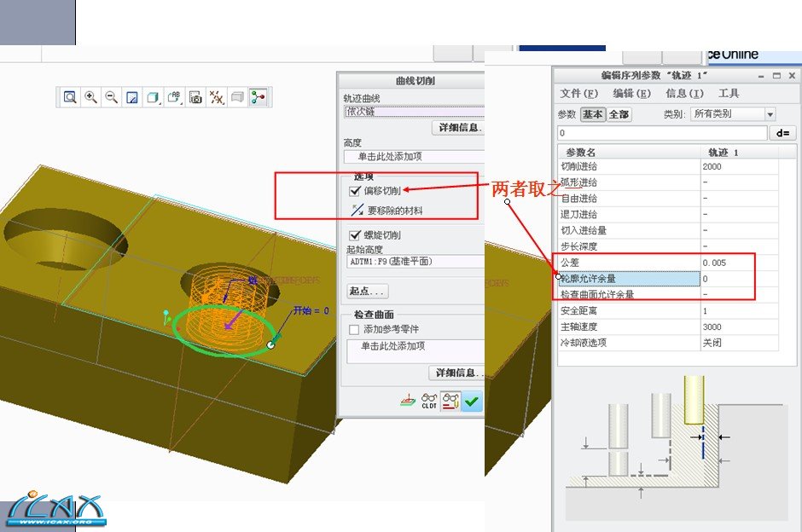
Task: Select the Zoom In magnifier icon
Action: click(x=90, y=97)
